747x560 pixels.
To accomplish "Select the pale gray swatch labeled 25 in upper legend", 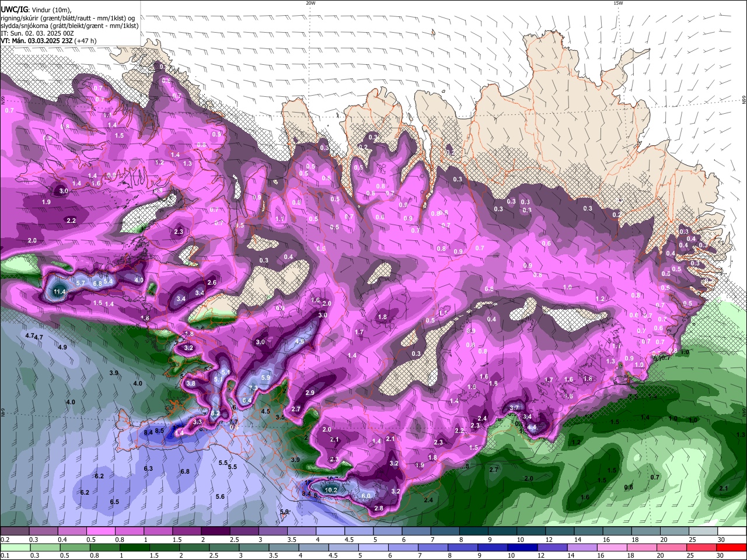I will pyautogui.click(x=703, y=531).
